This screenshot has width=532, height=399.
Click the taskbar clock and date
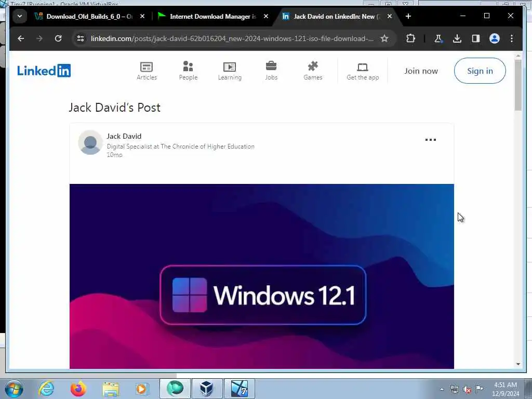(x=506, y=389)
